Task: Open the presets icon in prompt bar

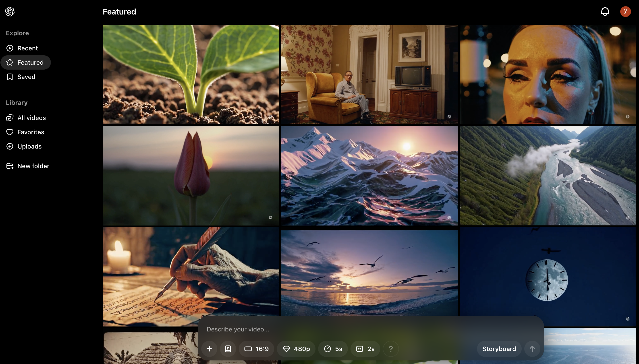Action: (x=228, y=349)
